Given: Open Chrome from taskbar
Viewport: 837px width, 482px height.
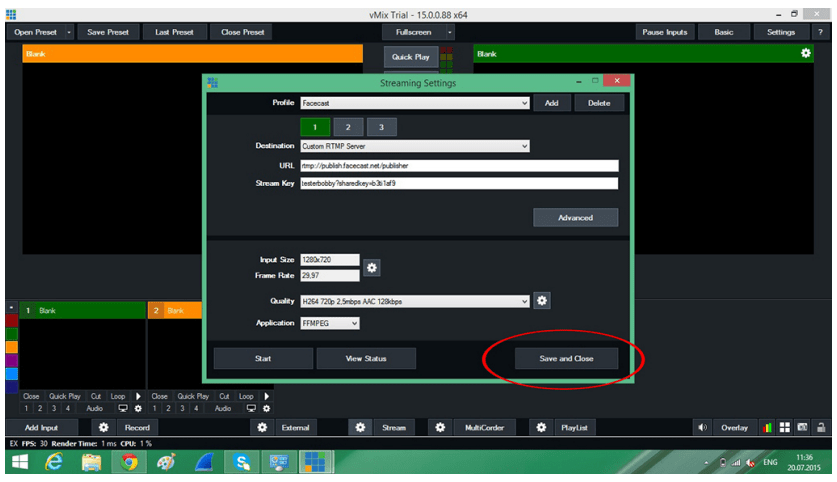Looking at the screenshot, I should [129, 462].
